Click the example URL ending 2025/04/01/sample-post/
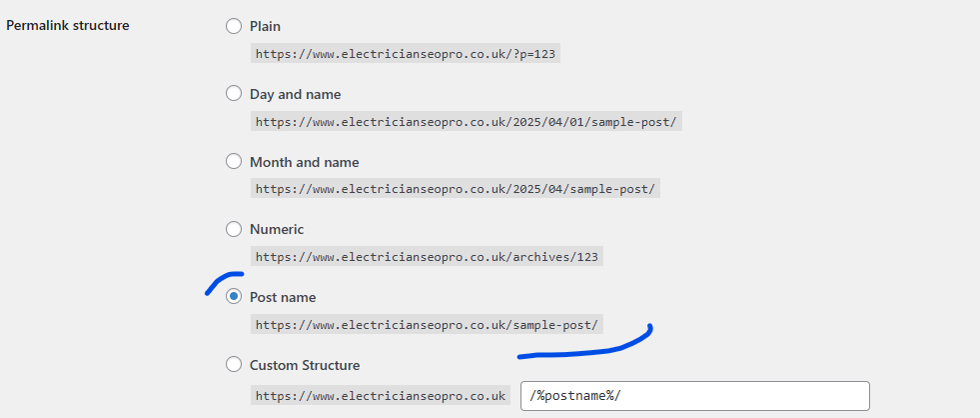The height and width of the screenshot is (418, 980). click(467, 121)
